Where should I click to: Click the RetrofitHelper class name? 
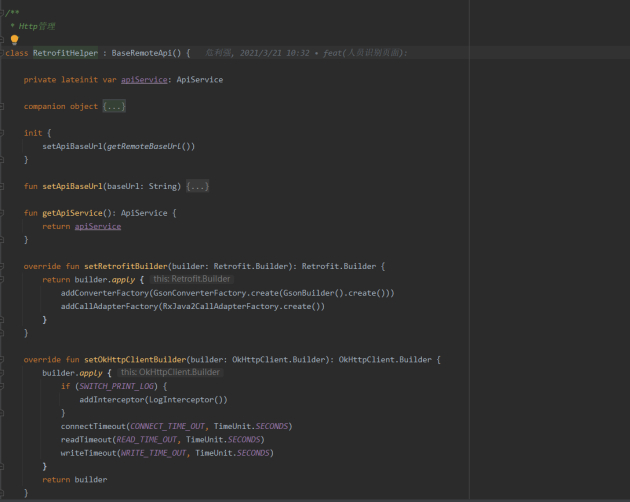pos(67,53)
